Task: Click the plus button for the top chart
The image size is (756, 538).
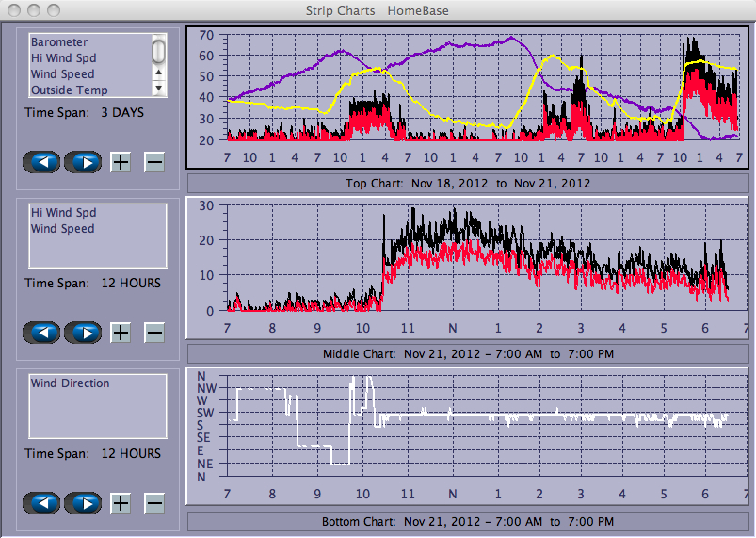Action: (x=121, y=162)
